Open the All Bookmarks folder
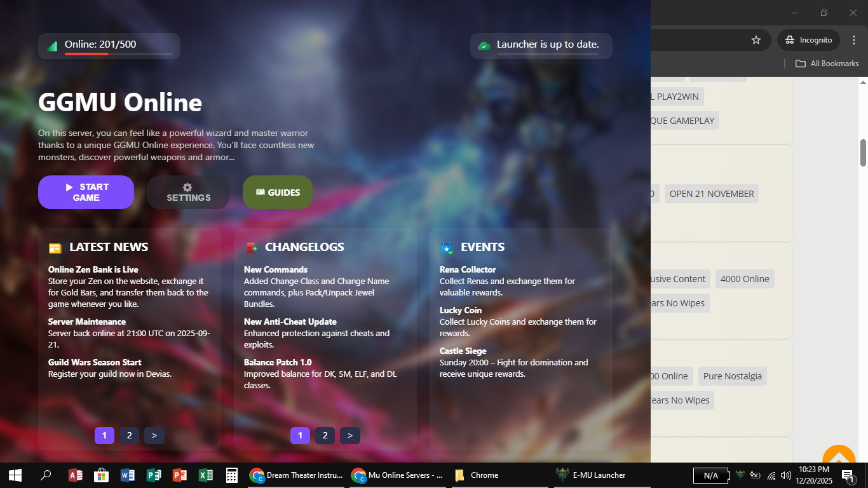Image resolution: width=868 pixels, height=488 pixels. point(827,64)
